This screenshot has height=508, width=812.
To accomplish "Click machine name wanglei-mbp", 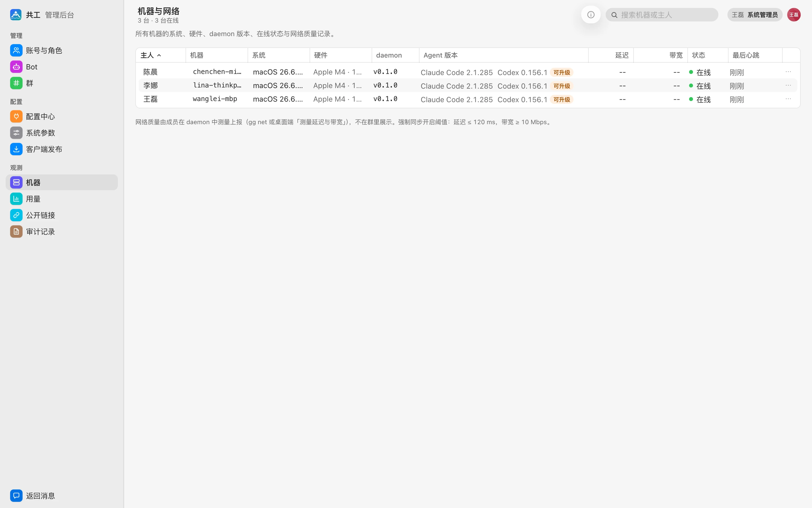I will click(215, 99).
